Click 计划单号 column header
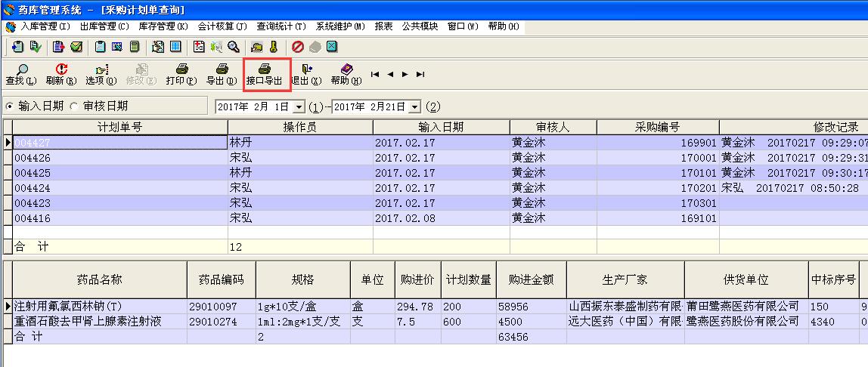868x367 pixels. click(120, 127)
